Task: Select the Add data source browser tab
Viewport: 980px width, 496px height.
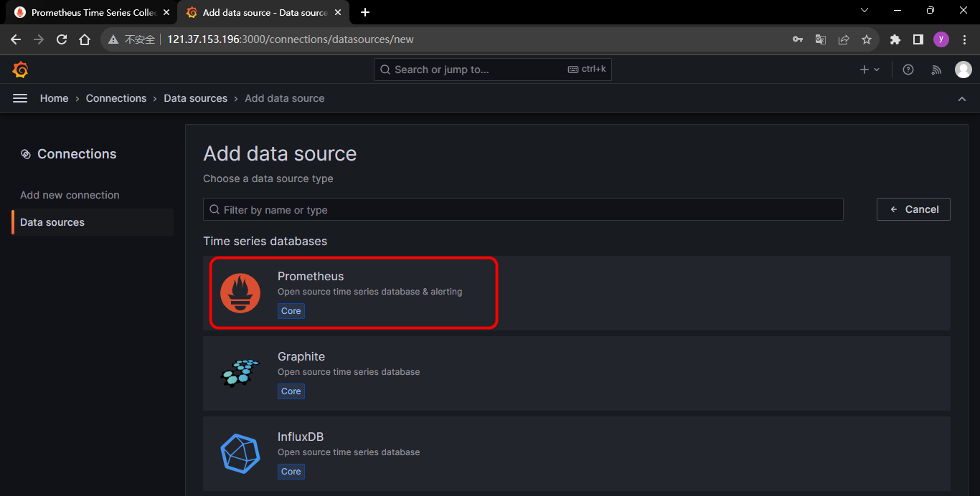Action: (x=263, y=12)
